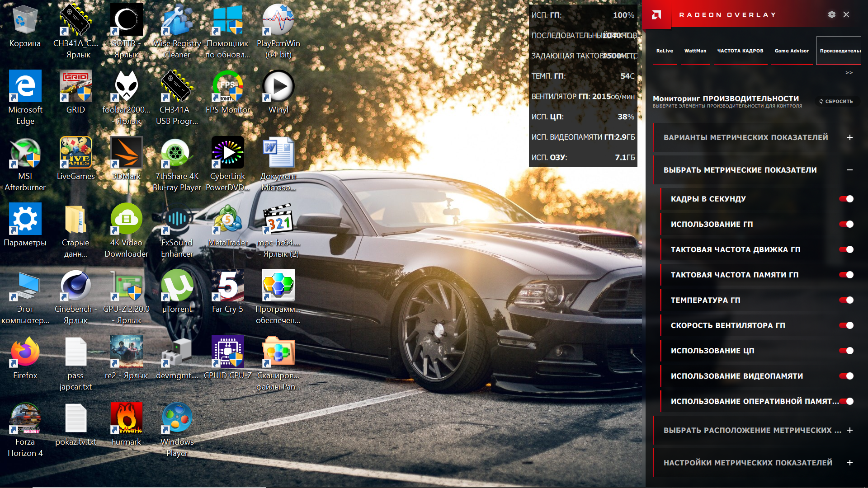The height and width of the screenshot is (488, 868).
Task: Open Furmark desktop icon
Action: (x=126, y=418)
